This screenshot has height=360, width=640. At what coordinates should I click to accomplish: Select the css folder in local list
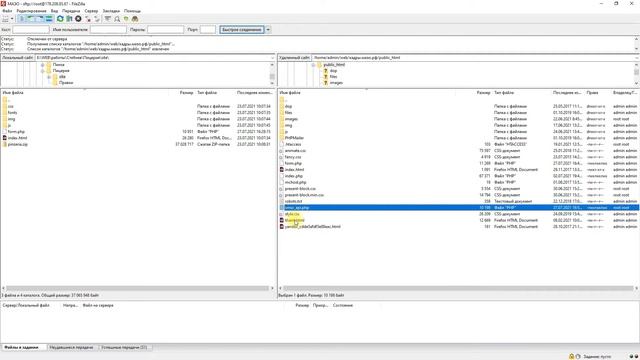(x=11, y=106)
